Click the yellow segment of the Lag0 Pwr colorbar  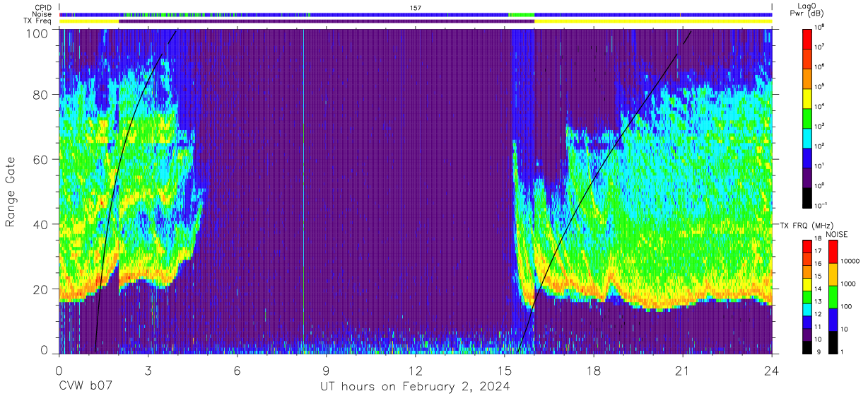808,98
